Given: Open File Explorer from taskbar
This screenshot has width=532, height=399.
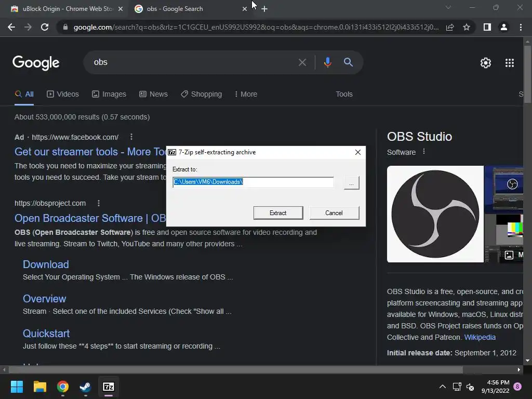Looking at the screenshot, I should coord(39,387).
